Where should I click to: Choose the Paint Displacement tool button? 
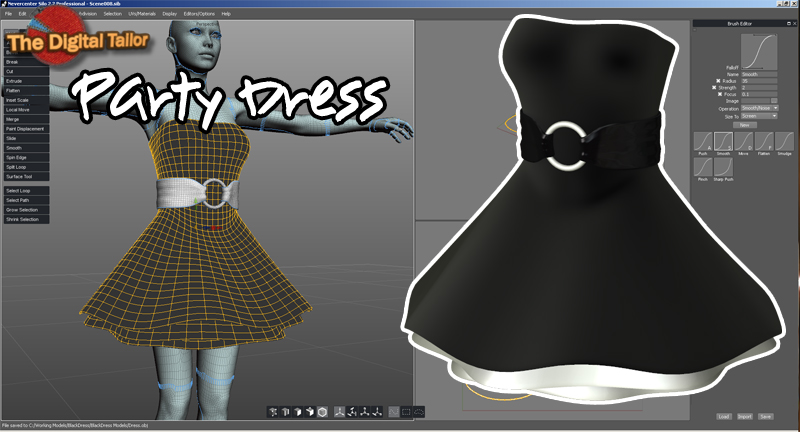[x=27, y=129]
